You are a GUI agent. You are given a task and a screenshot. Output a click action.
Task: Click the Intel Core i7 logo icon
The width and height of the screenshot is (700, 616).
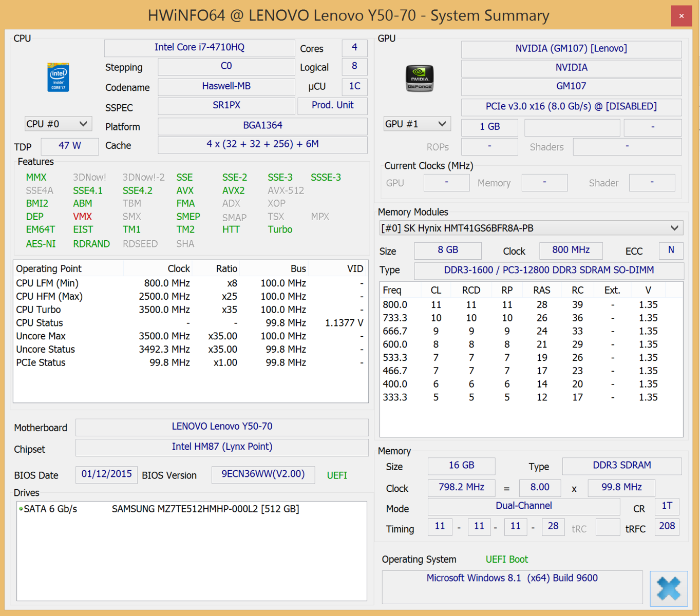click(58, 78)
